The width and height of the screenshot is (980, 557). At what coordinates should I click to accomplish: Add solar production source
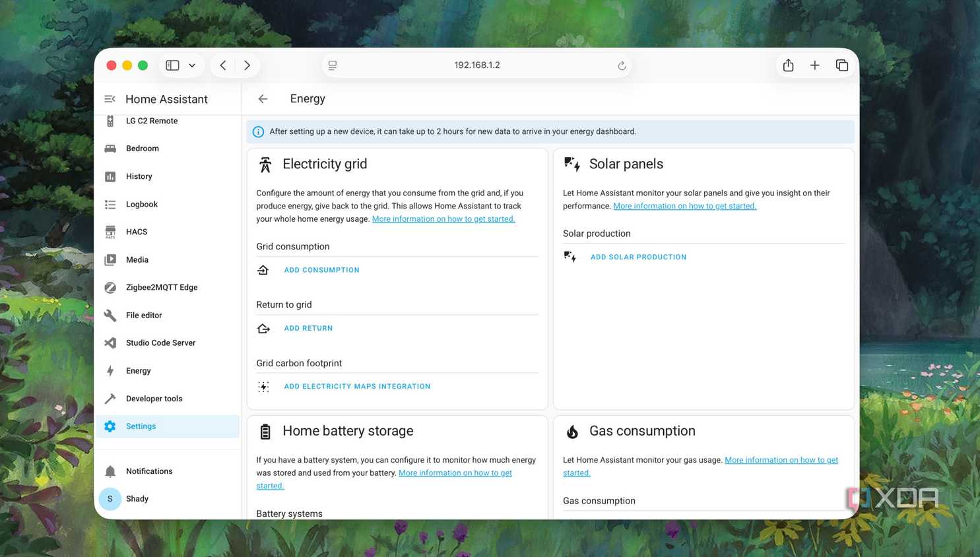(638, 257)
